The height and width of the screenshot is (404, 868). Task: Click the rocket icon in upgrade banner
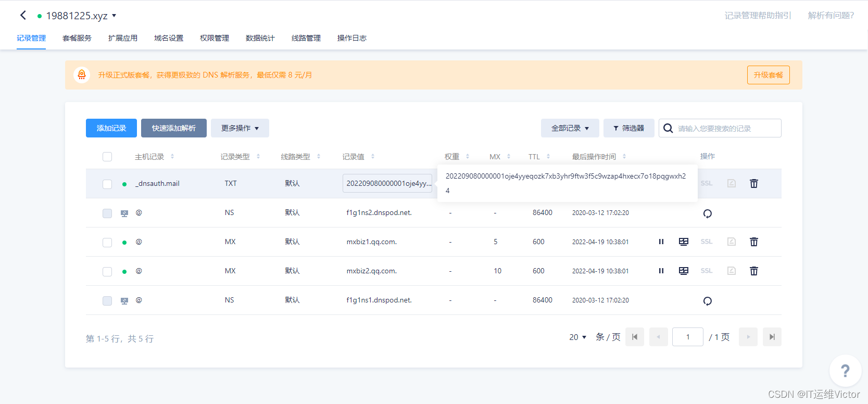pos(82,75)
